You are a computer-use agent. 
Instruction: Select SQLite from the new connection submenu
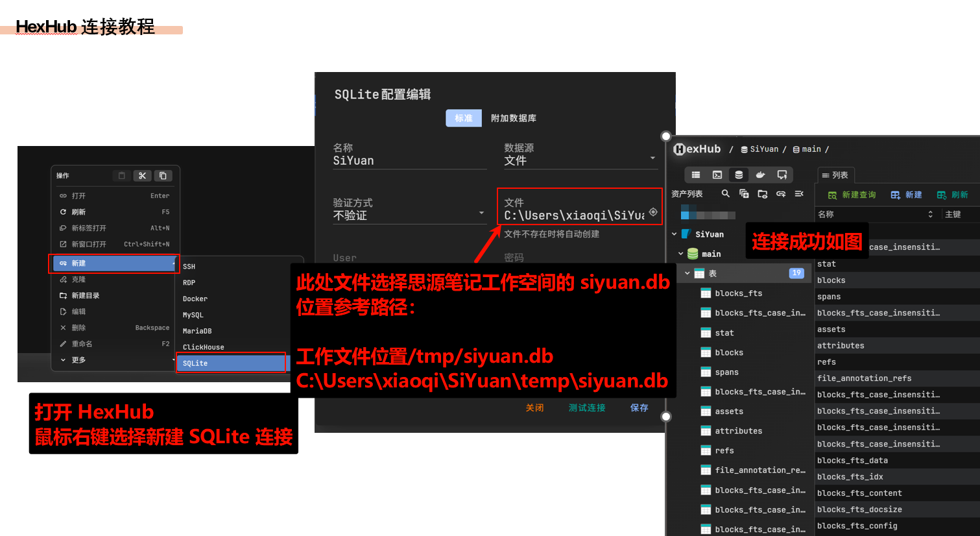(232, 363)
